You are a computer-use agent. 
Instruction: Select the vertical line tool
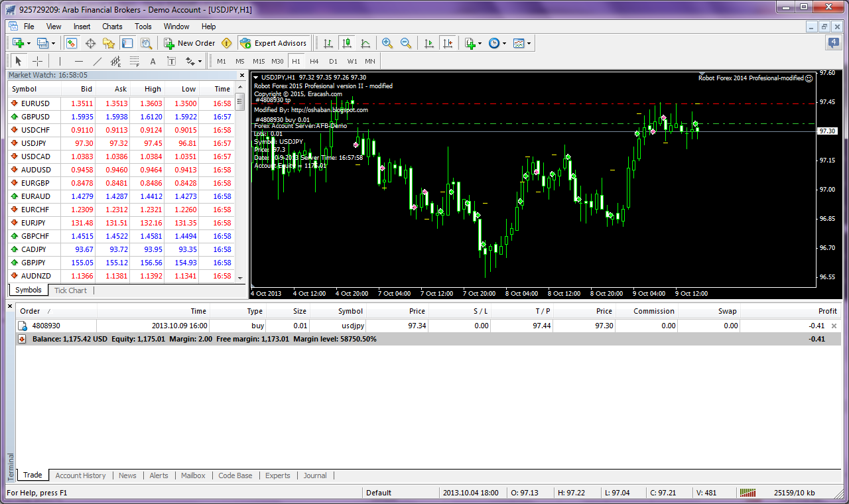tap(60, 61)
